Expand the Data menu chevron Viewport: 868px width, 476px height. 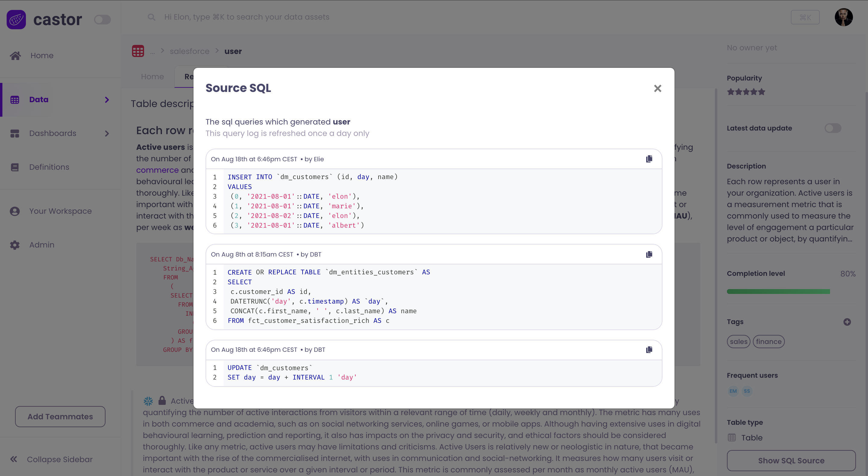[x=107, y=100]
